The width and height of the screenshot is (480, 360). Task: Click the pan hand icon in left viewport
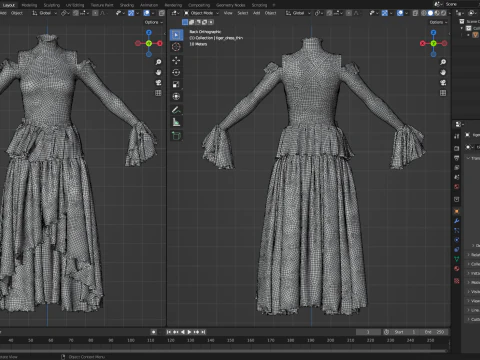158,72
